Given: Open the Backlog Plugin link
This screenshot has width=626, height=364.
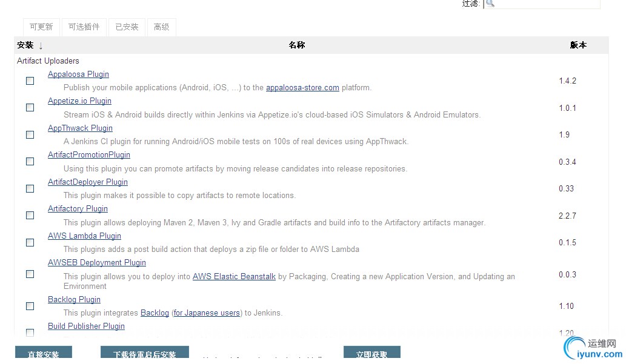Looking at the screenshot, I should coord(75,300).
